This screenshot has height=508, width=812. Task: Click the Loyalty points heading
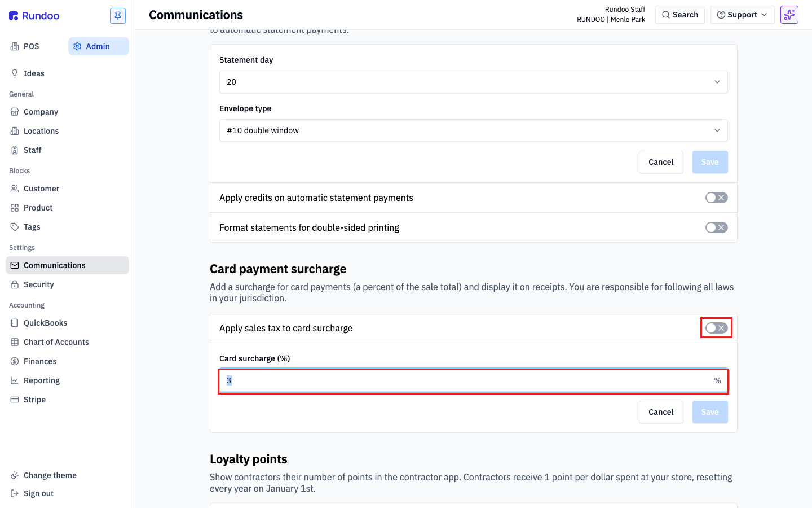tap(249, 459)
